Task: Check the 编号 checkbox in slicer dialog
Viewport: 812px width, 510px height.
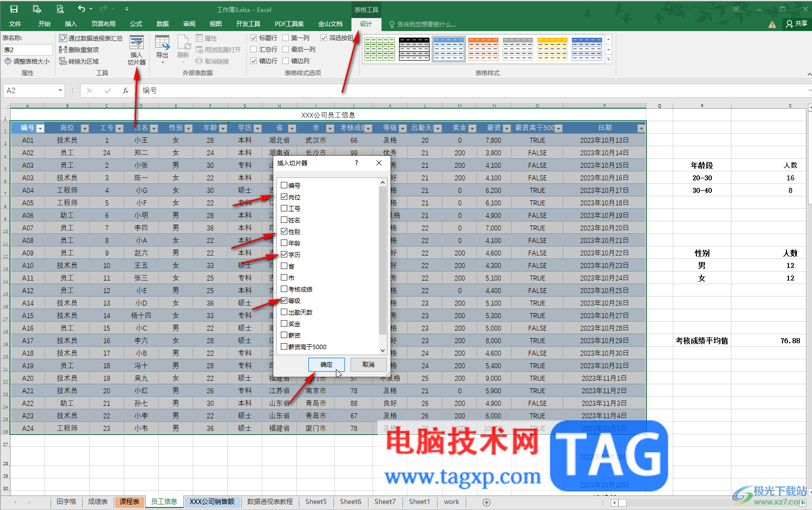Action: coord(284,185)
